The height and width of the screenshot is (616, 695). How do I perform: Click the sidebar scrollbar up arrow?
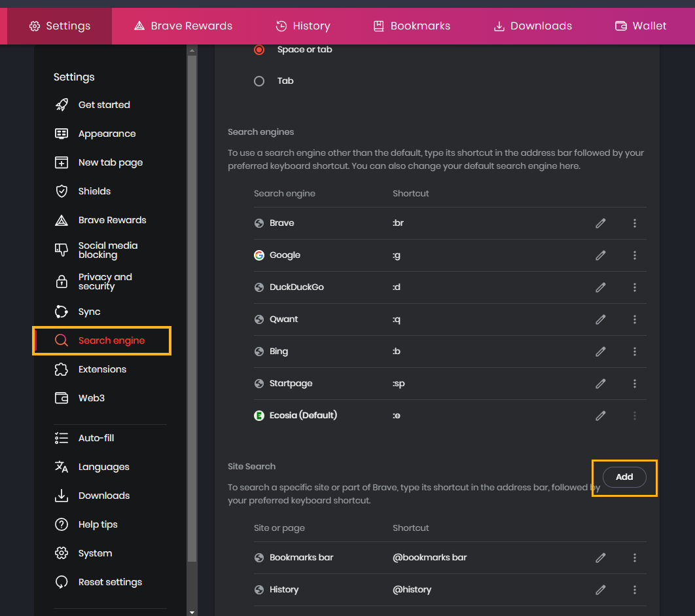192,50
